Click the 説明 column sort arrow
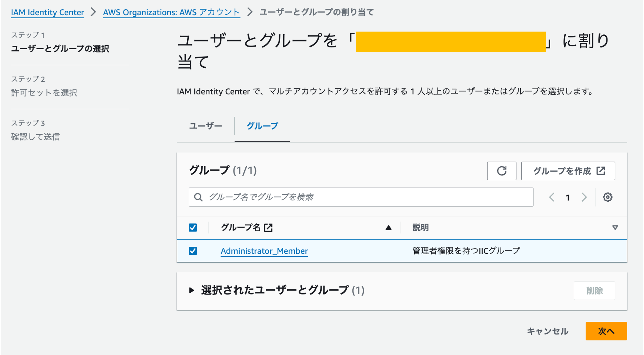644x355 pixels. (x=615, y=228)
